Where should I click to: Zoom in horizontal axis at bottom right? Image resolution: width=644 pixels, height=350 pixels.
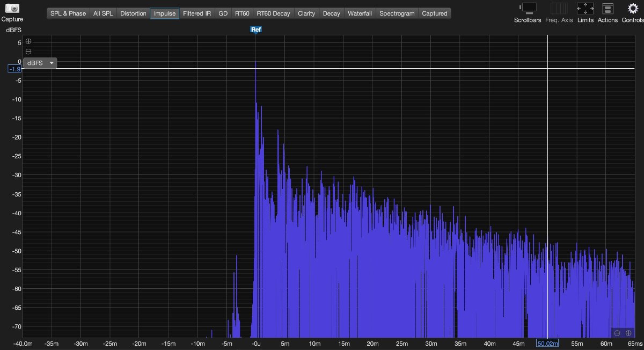point(628,333)
